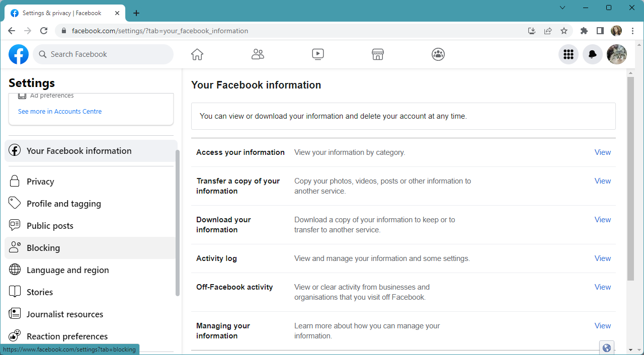The image size is (644, 355).
Task: Open the tab search chevron
Action: pos(562,8)
